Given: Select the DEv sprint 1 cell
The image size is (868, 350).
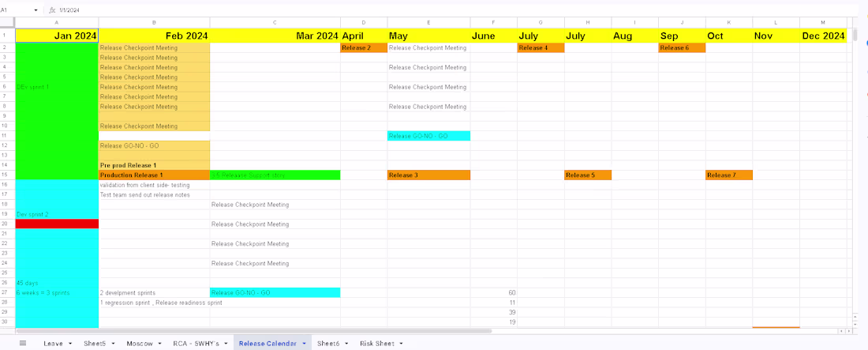Looking at the screenshot, I should click(x=57, y=87).
